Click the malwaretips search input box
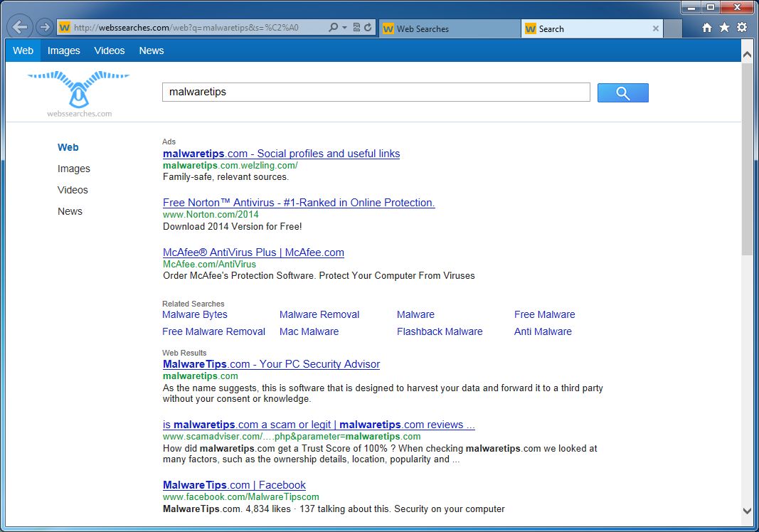 click(376, 92)
